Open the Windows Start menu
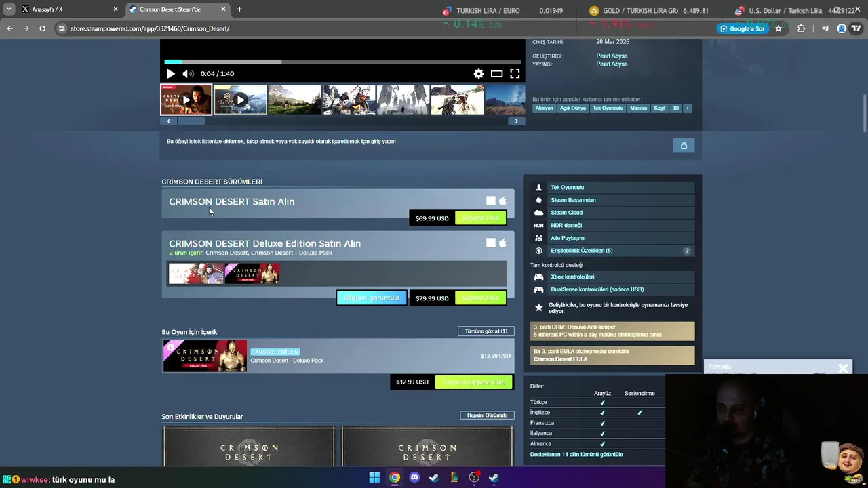The image size is (868, 488). [x=374, y=477]
